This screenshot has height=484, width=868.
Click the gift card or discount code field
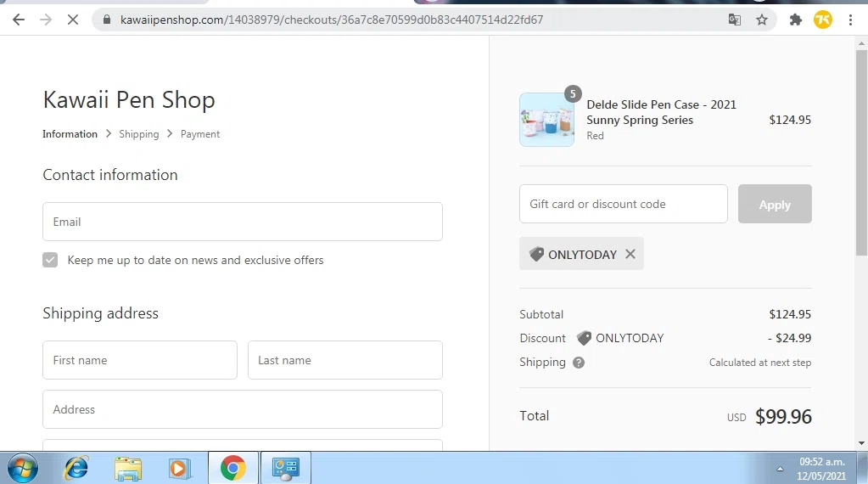[x=624, y=204]
